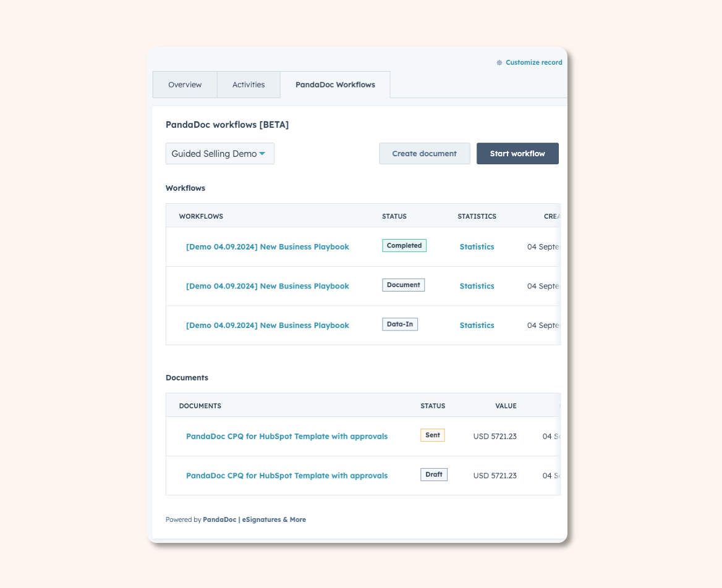Image resolution: width=722 pixels, height=588 pixels.
Task: Select the PandaDoc Workflows tab
Action: point(336,85)
